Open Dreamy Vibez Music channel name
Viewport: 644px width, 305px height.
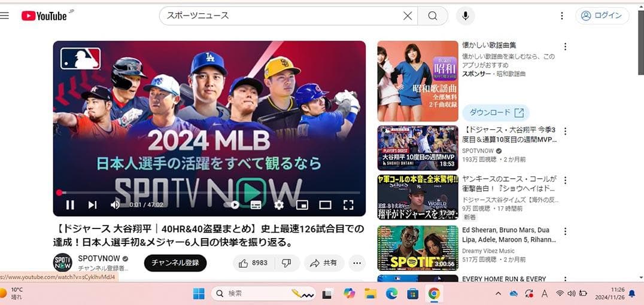tap(488, 251)
